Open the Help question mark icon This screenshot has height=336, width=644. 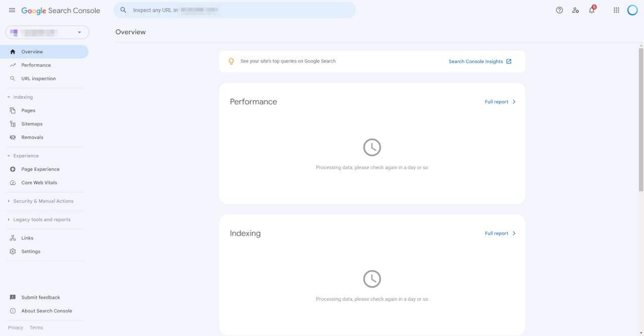tap(559, 10)
